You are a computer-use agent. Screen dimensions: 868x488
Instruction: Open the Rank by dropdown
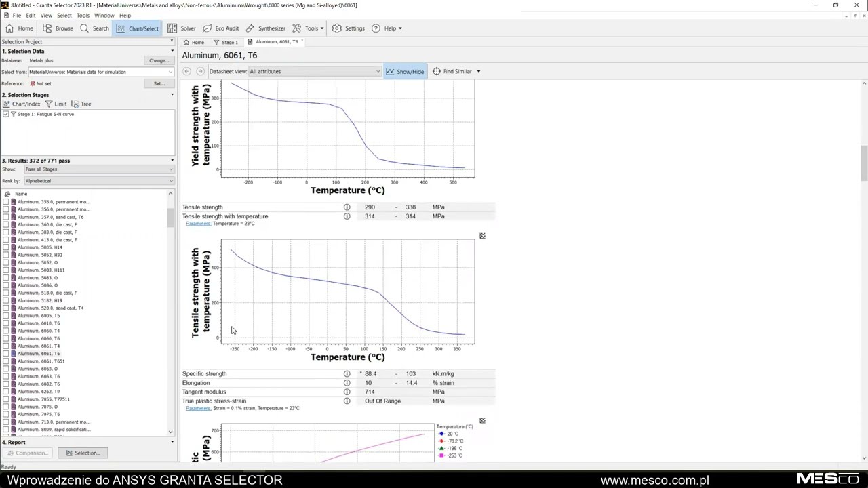click(x=99, y=181)
